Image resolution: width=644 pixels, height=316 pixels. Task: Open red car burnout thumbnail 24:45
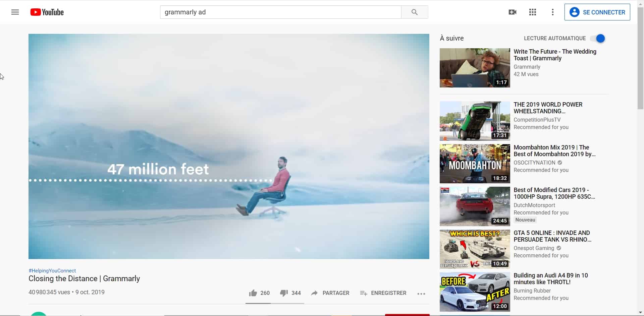click(475, 206)
